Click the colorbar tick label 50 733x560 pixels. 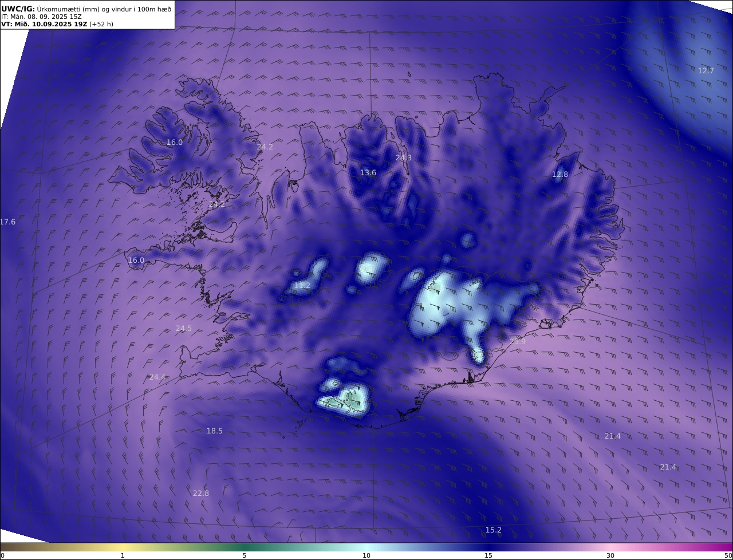(x=728, y=555)
